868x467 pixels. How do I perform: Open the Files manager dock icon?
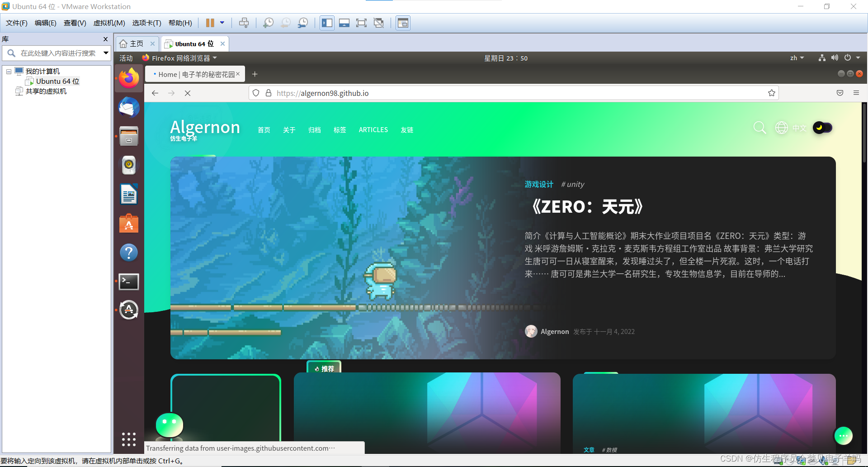(129, 136)
